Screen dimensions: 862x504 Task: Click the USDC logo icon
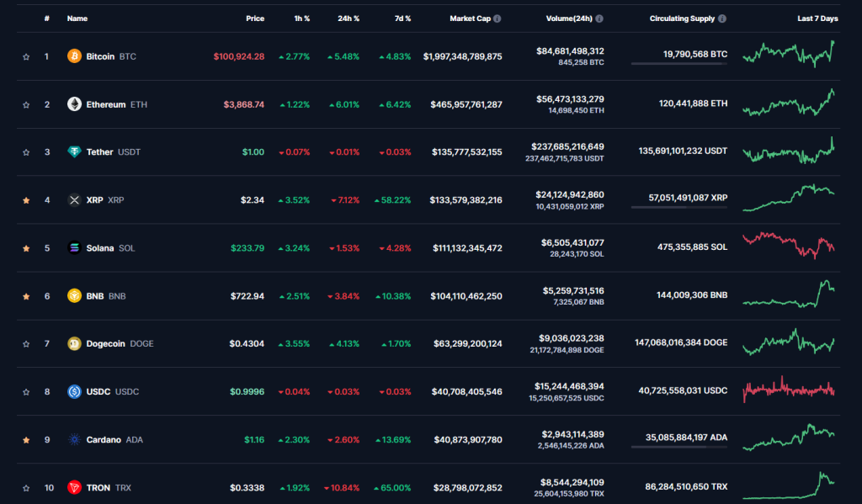coord(74,391)
